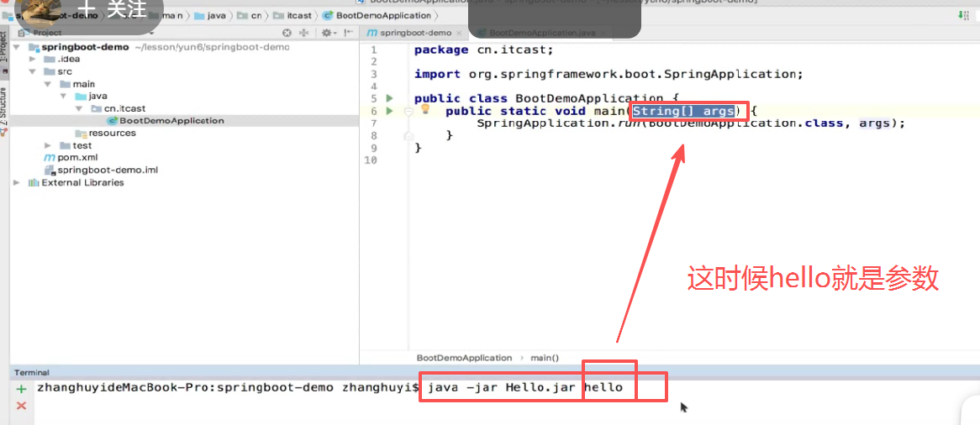Click the collapse-all icon in Project panel
Viewport: 980px width, 425px height.
[x=305, y=33]
